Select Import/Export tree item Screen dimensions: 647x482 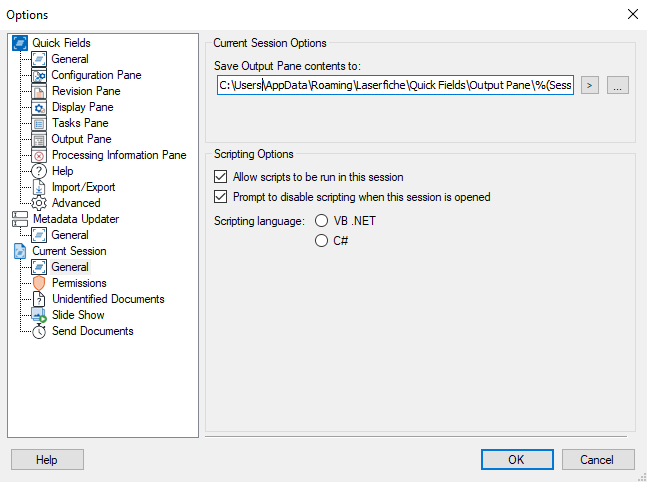tap(83, 187)
